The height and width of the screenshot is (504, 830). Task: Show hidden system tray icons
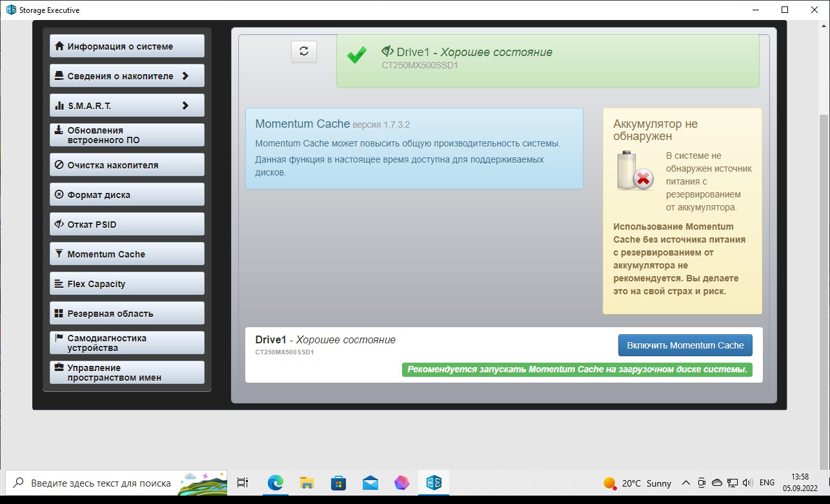pyautogui.click(x=685, y=483)
